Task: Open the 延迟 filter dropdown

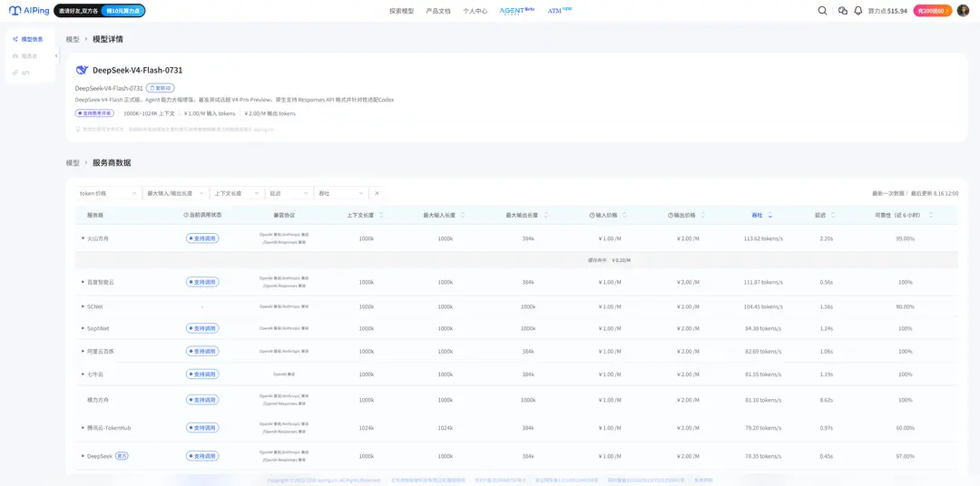Action: (289, 194)
